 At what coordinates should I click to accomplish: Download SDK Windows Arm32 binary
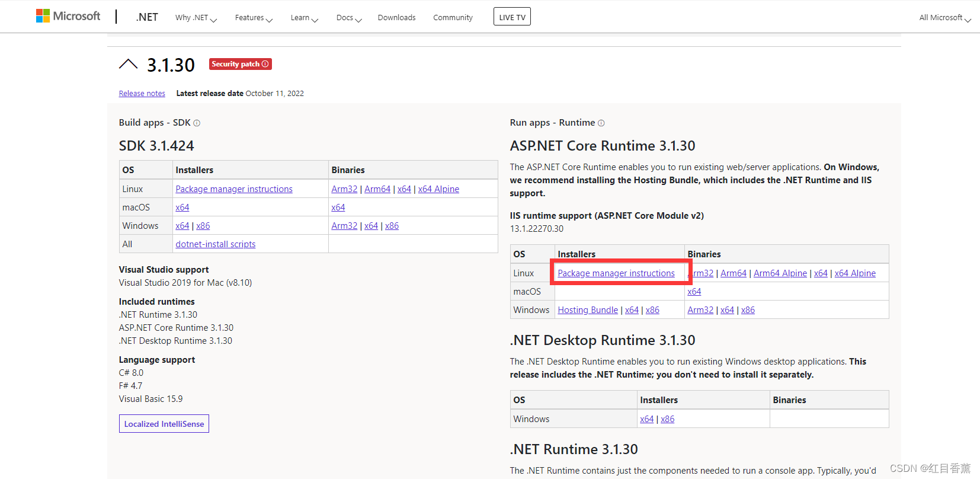point(344,226)
